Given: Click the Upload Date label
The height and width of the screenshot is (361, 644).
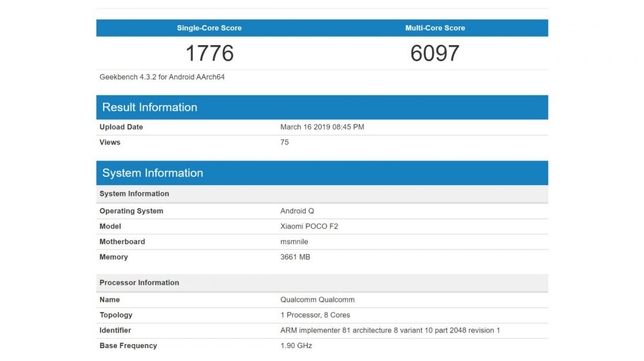Looking at the screenshot, I should click(x=121, y=127).
